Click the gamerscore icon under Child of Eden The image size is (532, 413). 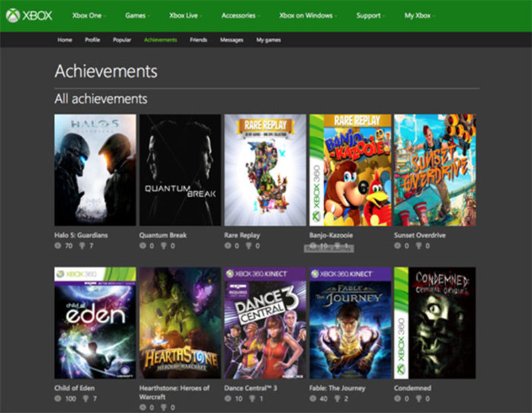click(59, 398)
